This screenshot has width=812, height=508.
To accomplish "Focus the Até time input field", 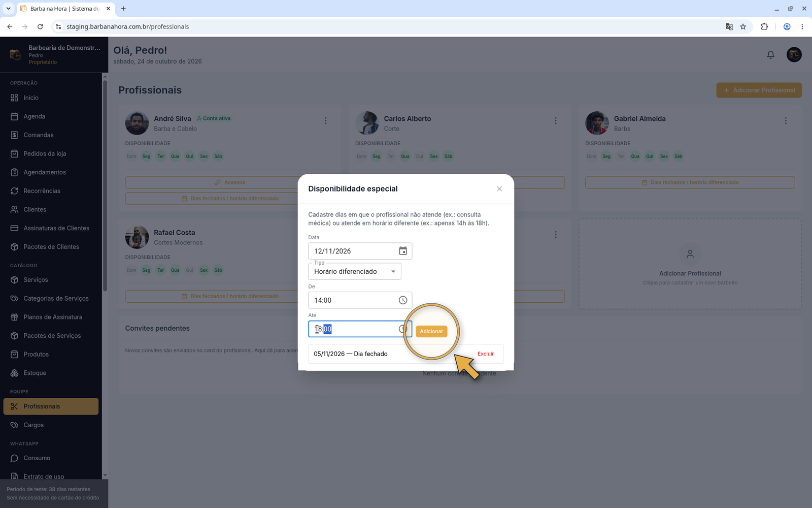I will click(x=360, y=329).
